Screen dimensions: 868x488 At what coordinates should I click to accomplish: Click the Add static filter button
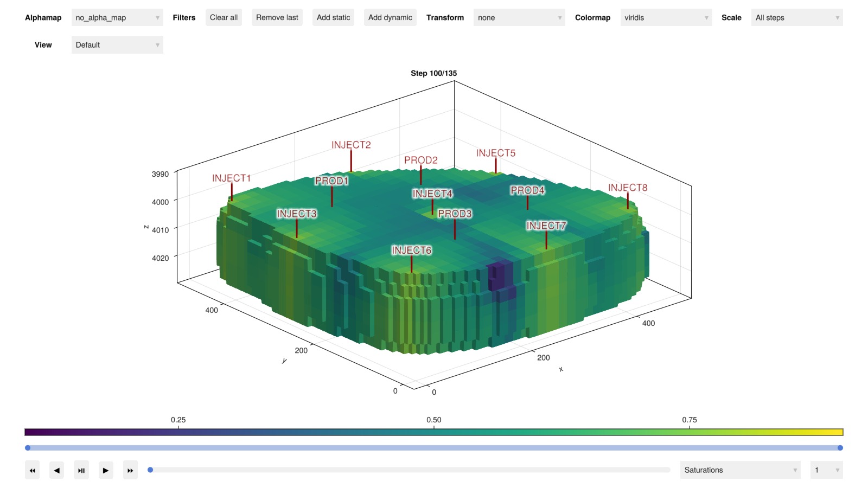tap(333, 18)
